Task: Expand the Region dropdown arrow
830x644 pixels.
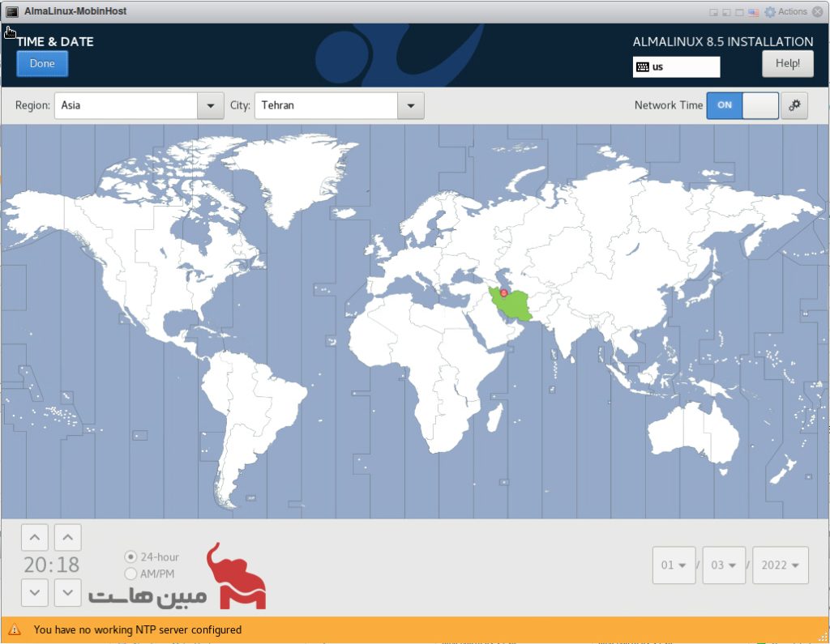Action: point(210,105)
